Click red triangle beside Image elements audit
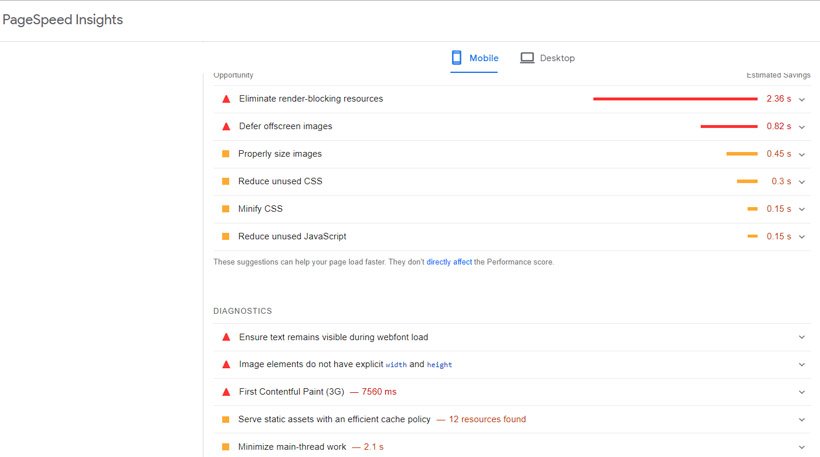Image resolution: width=820 pixels, height=457 pixels. (x=226, y=364)
